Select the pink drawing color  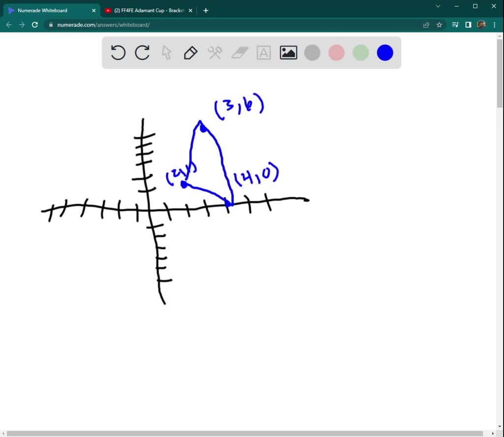point(336,53)
